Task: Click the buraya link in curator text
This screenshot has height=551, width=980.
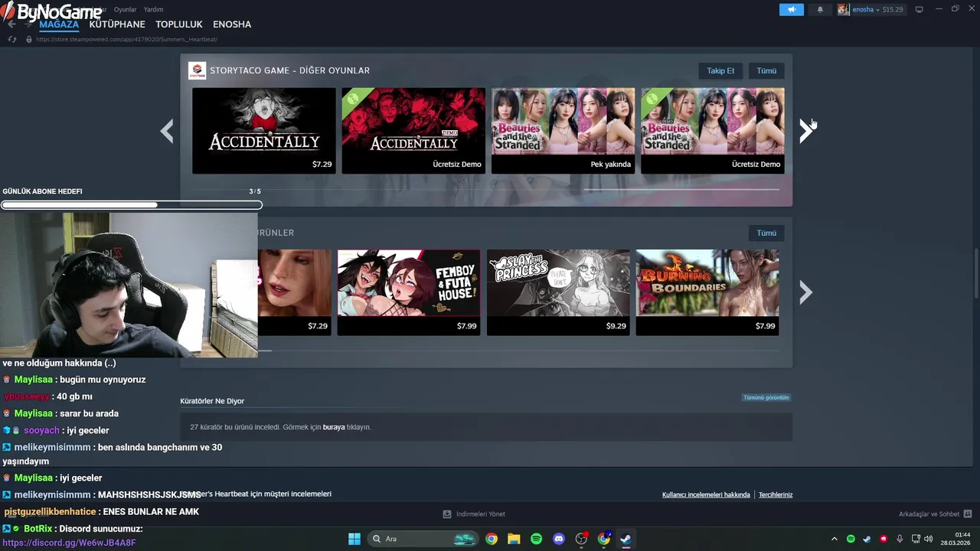Action: point(334,427)
